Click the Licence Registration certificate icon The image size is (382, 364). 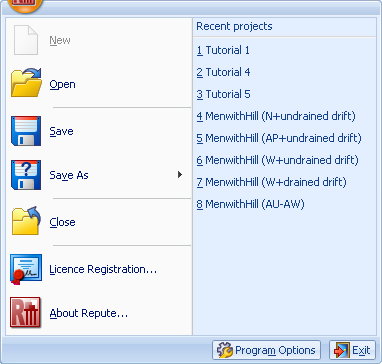coord(26,269)
